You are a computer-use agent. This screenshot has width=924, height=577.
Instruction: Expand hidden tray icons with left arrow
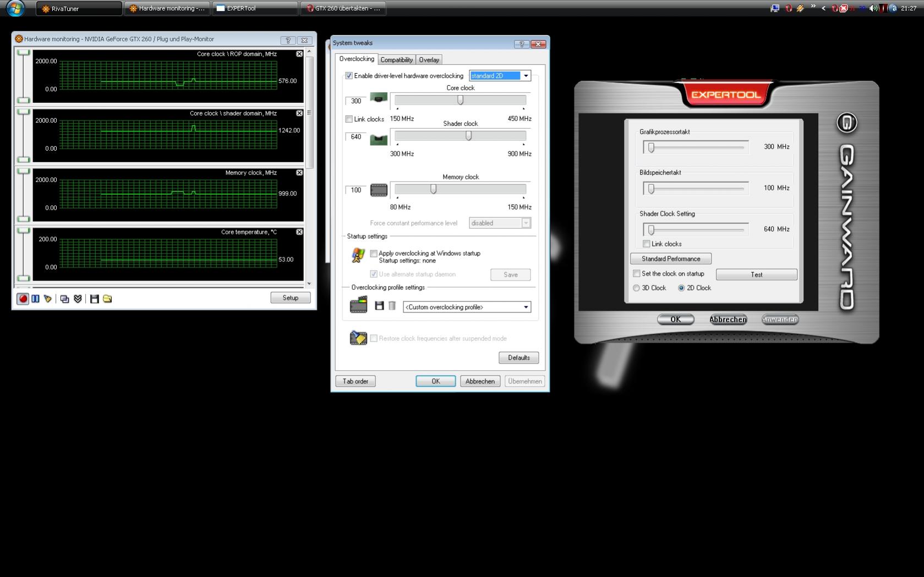click(x=823, y=8)
